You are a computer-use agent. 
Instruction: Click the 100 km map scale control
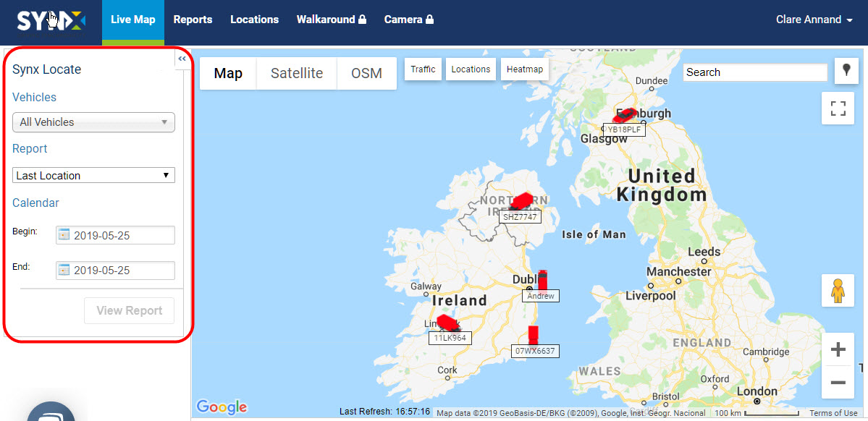click(757, 413)
